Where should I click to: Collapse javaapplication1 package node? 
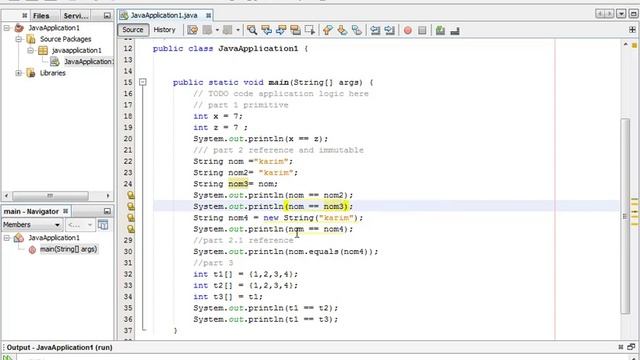point(31,51)
